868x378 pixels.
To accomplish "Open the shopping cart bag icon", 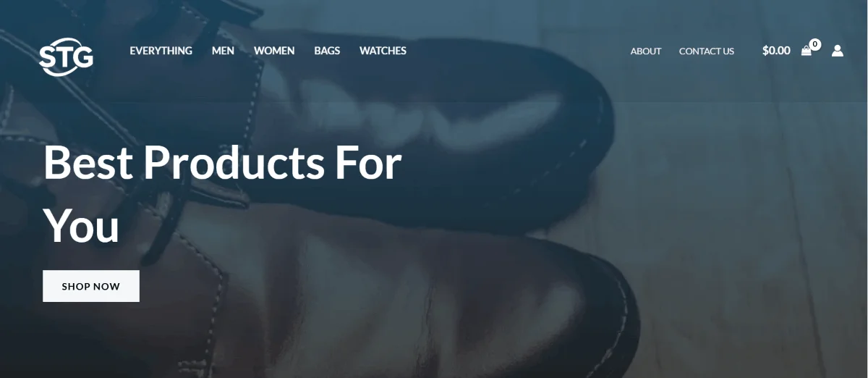I will pyautogui.click(x=807, y=51).
